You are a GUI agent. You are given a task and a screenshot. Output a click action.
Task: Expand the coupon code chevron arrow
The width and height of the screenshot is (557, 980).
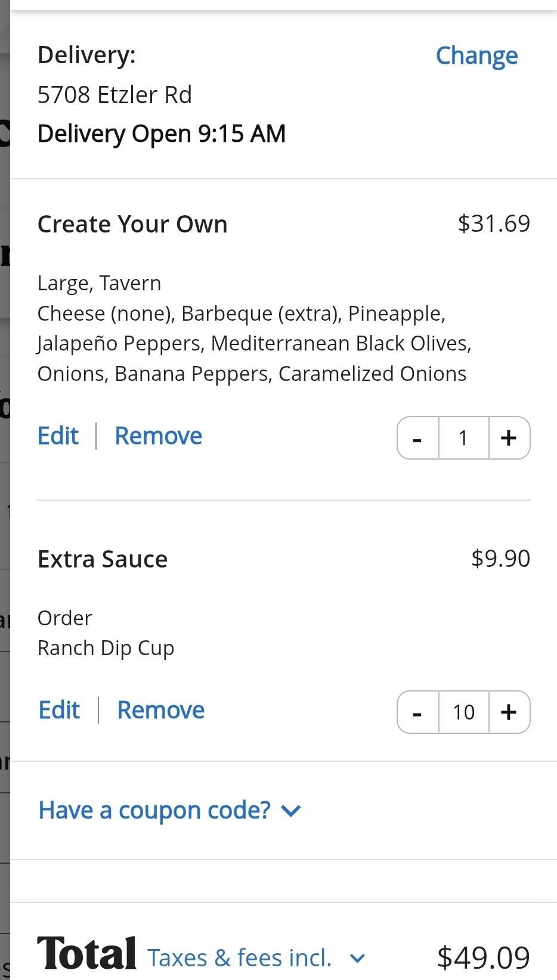point(291,811)
